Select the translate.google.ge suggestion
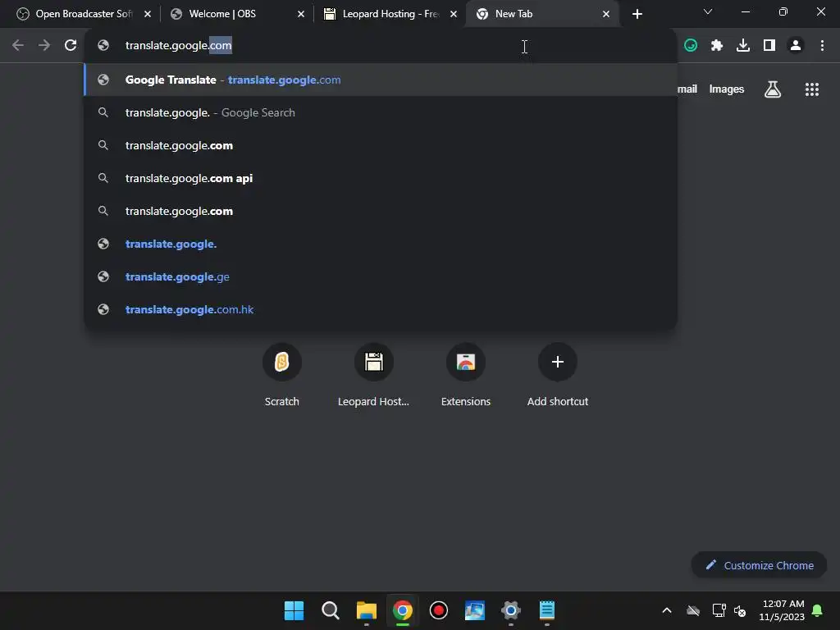Viewport: 840px width, 630px height. 381,277
